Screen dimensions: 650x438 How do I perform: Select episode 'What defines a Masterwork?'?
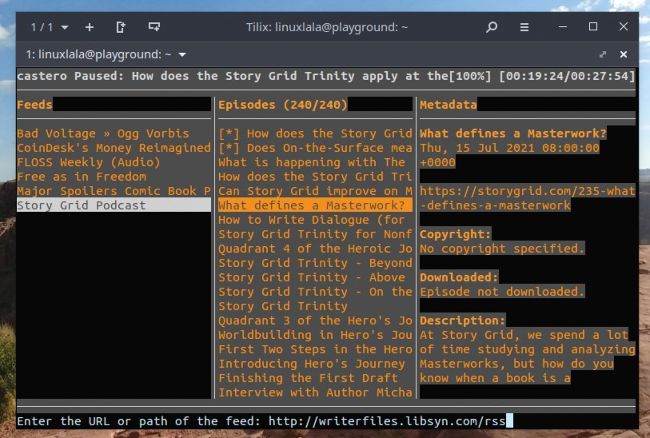pos(314,205)
